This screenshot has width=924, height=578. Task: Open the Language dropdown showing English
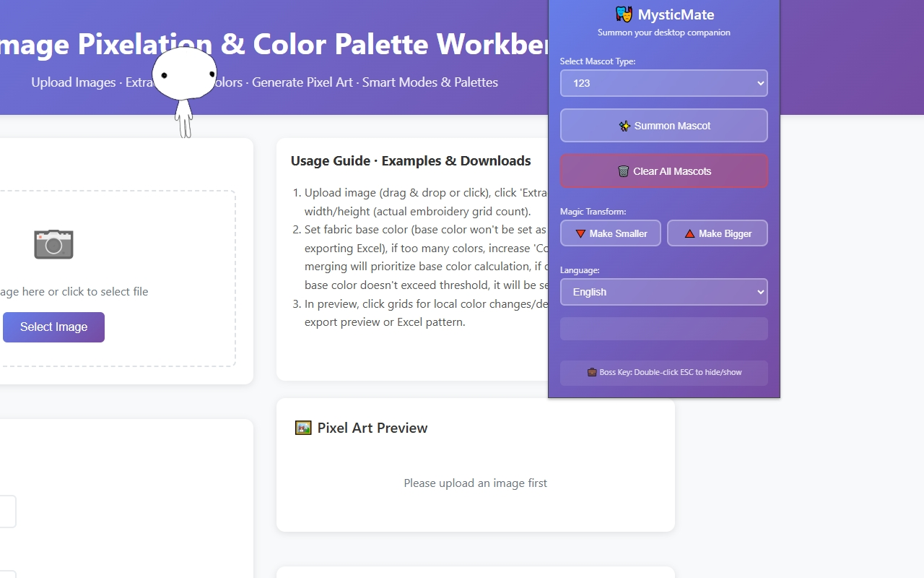(664, 292)
